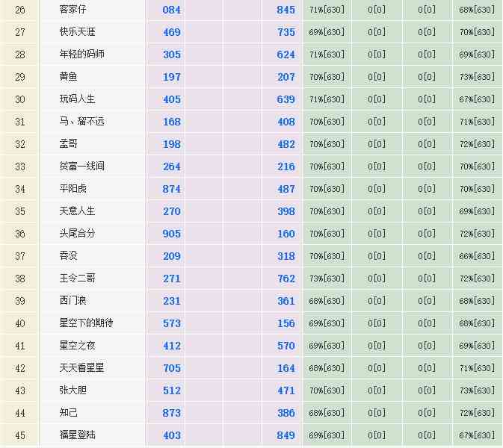Open the 快乐天涯 entry
The width and height of the screenshot is (503, 448).
pos(77,32)
